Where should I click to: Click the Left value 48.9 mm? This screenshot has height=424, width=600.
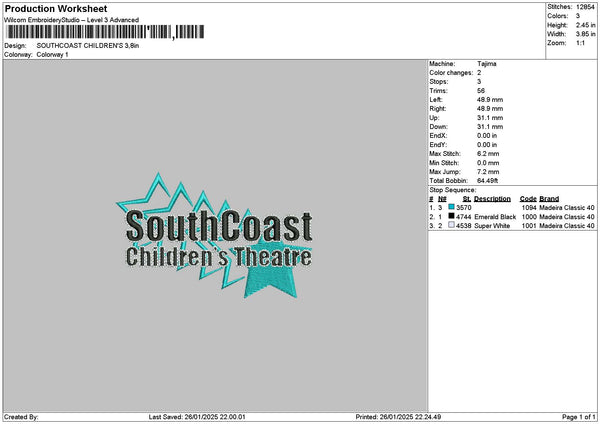click(490, 100)
